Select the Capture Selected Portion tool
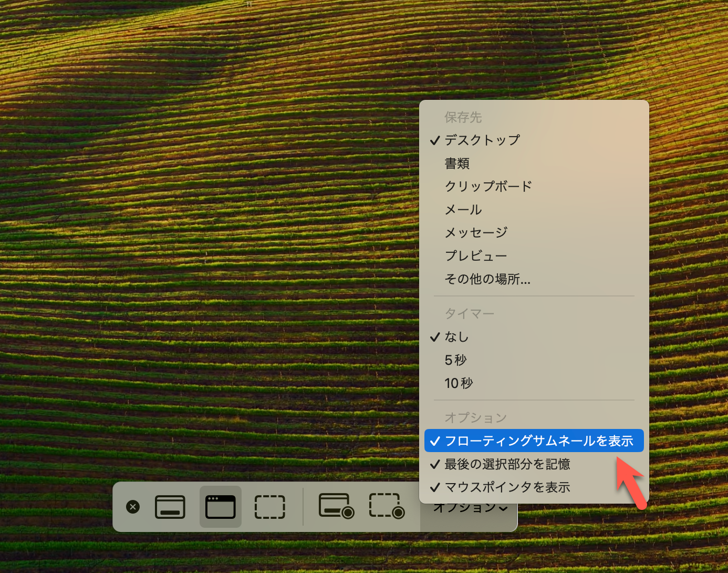 pyautogui.click(x=269, y=507)
